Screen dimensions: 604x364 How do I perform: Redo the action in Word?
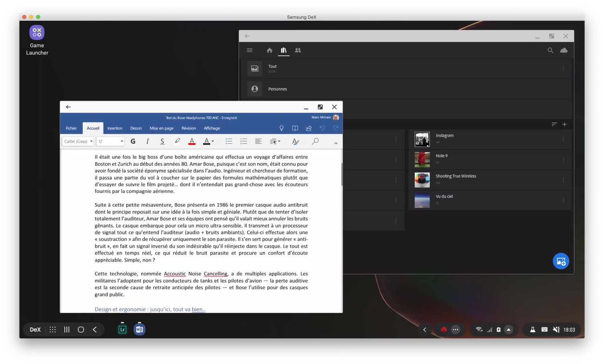coord(336,128)
